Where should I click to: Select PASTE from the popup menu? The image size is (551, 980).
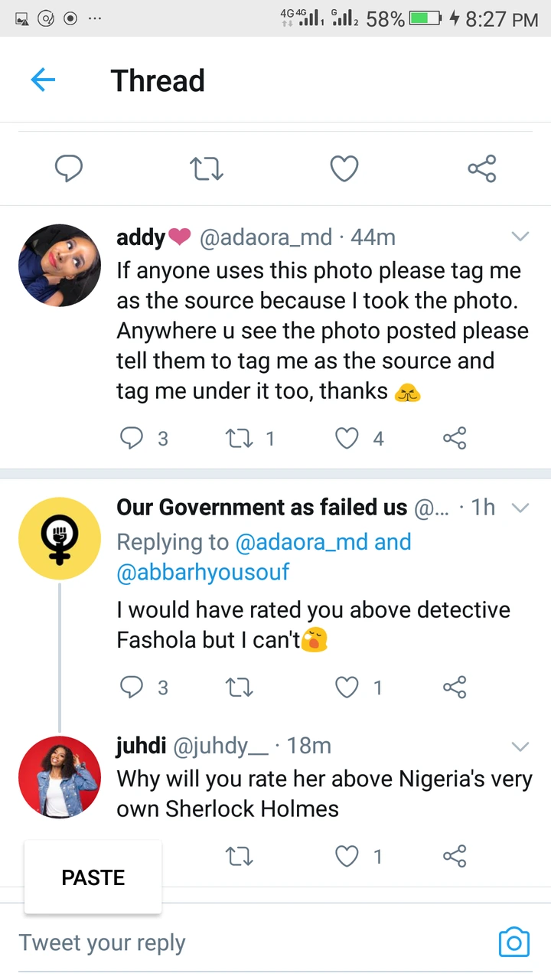coord(93,877)
